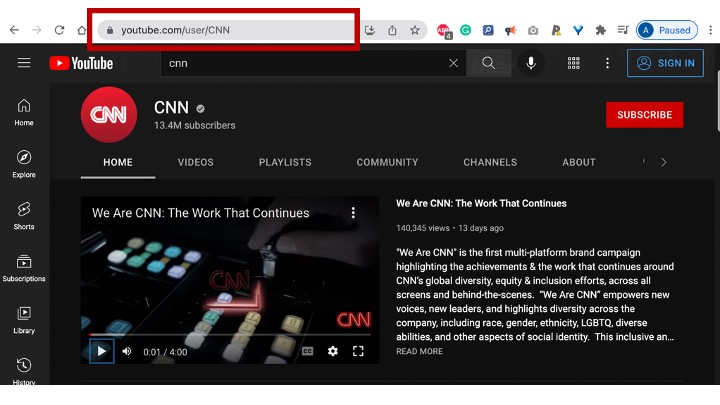Bookmark this page with the star icon
The height and width of the screenshot is (405, 720).
click(x=415, y=30)
